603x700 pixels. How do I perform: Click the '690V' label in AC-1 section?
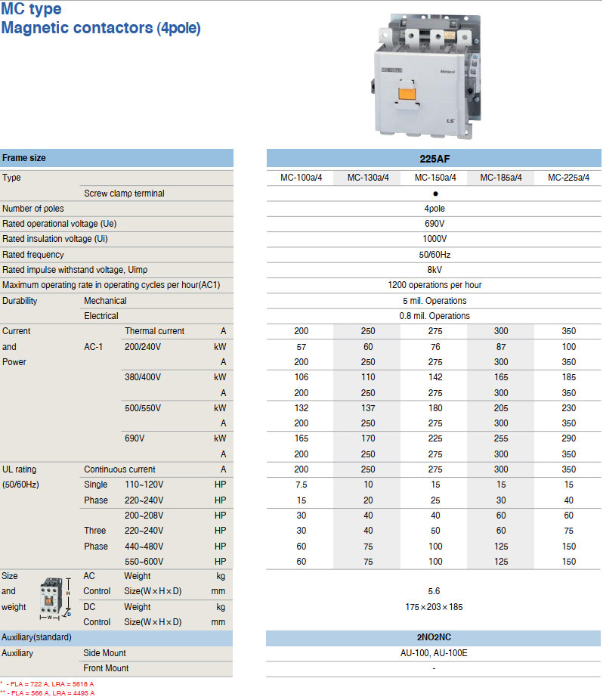[135, 438]
